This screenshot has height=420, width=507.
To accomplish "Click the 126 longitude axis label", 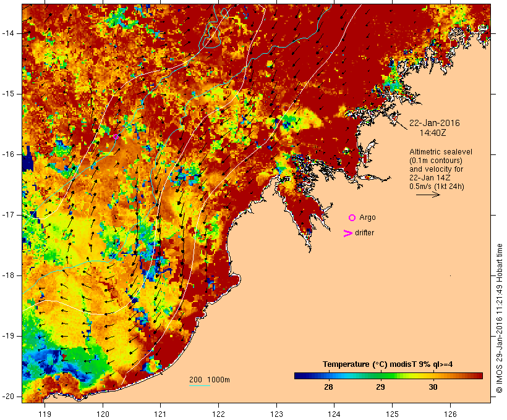I will click(450, 414).
